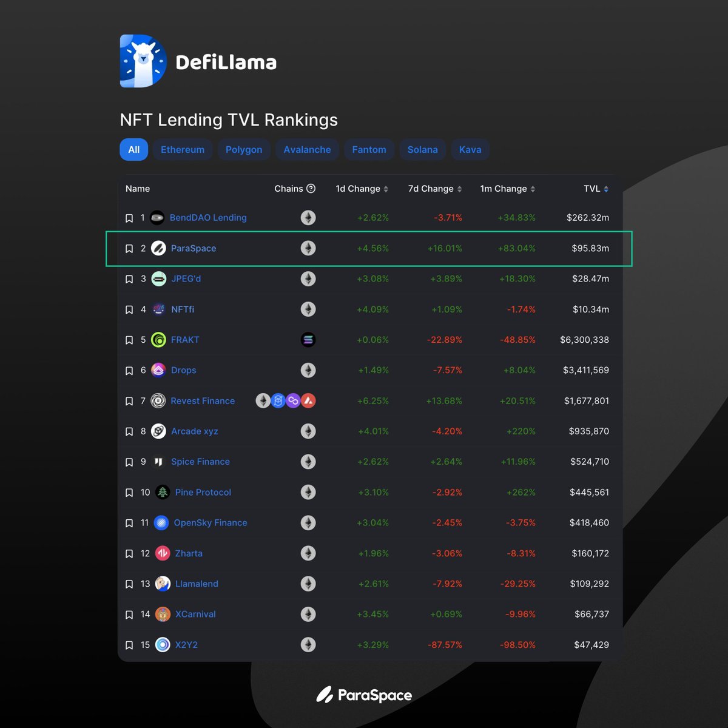Bookmark JPEG'd
Viewport: 728px width, 728px height.
point(129,279)
